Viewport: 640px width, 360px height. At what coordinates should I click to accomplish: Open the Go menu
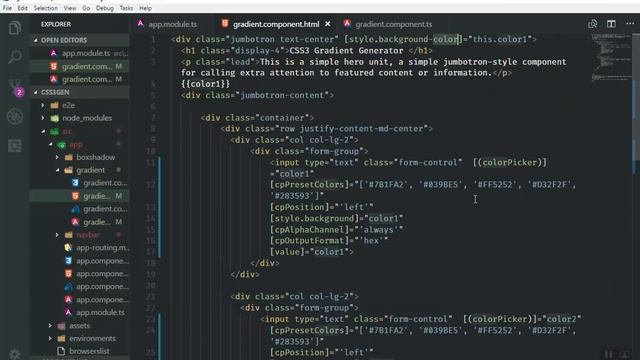pyautogui.click(x=86, y=8)
